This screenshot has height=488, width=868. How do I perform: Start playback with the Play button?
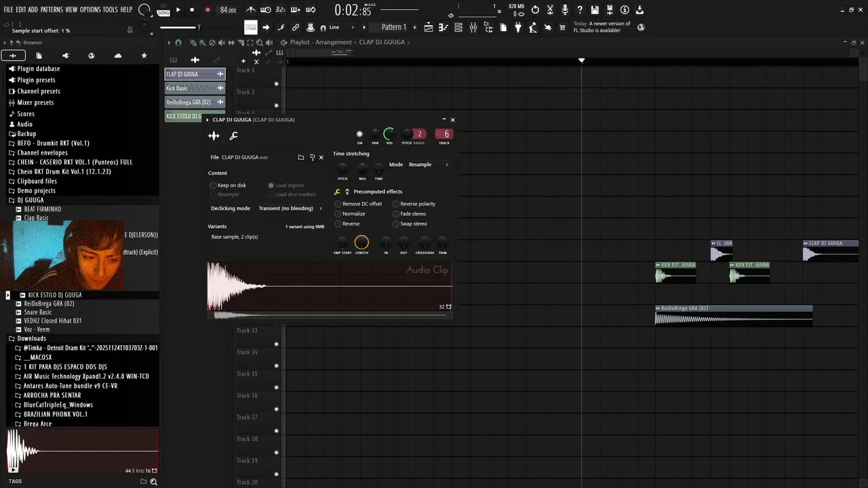pyautogui.click(x=178, y=9)
